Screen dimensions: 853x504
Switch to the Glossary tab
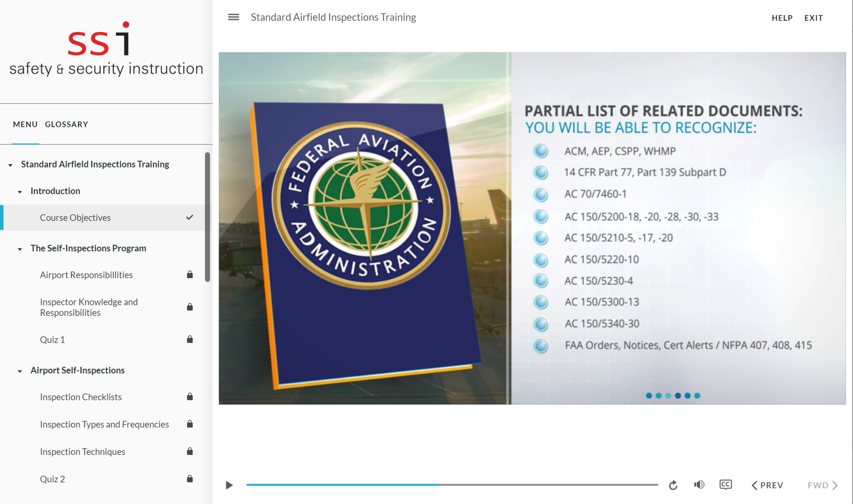point(66,124)
